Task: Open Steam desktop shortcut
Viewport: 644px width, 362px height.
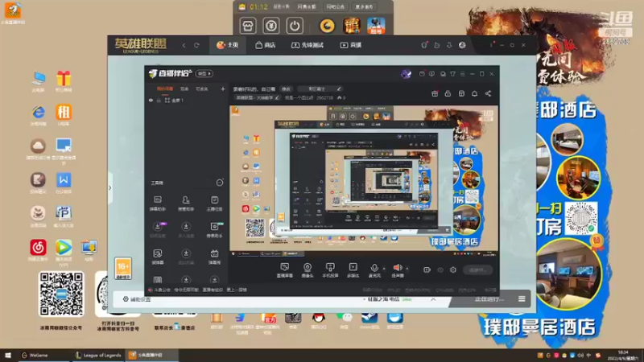Action: click(369, 320)
